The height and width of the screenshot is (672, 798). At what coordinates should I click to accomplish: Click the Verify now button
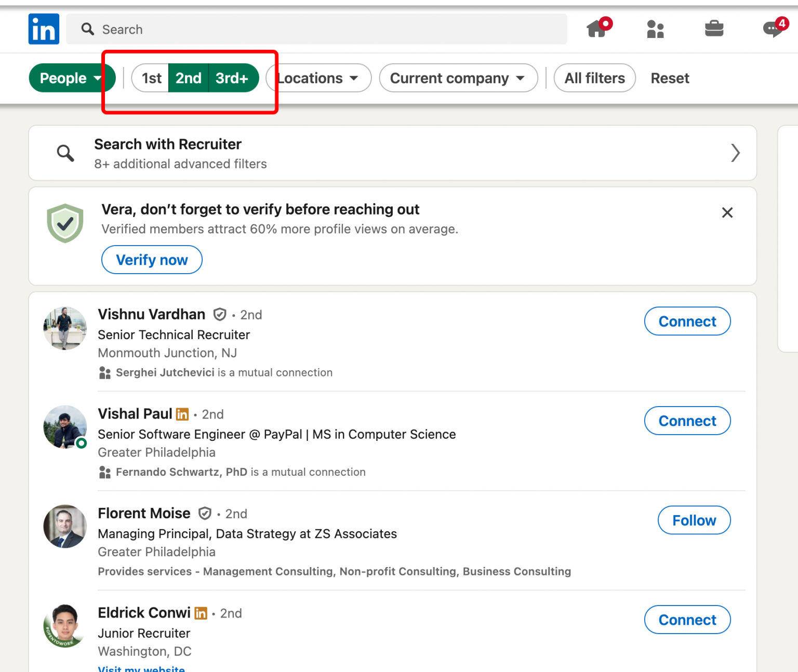[152, 260]
